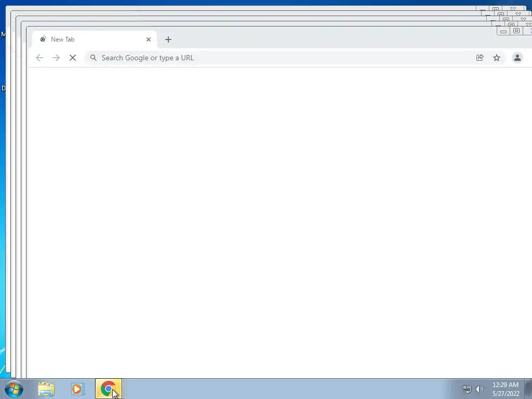Image resolution: width=532 pixels, height=399 pixels.
Task: Select the New Tab tab
Action: [95, 39]
